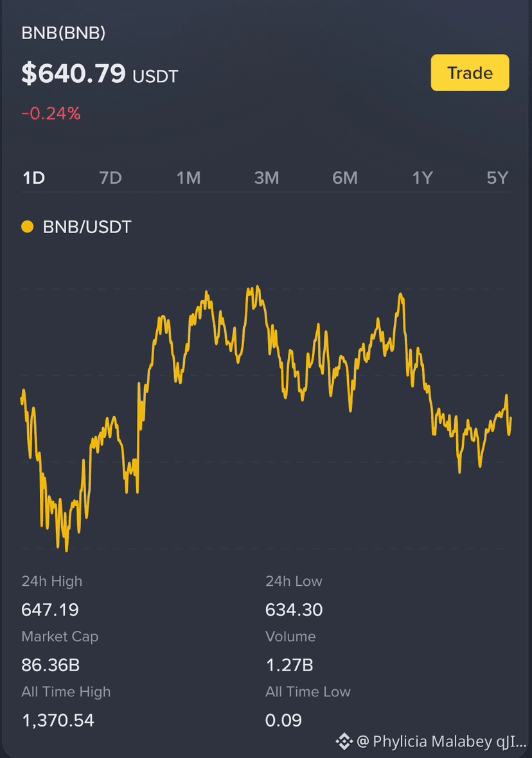Image resolution: width=532 pixels, height=758 pixels.
Task: Click the yellow BNB/USDT legend dot
Action: [28, 227]
